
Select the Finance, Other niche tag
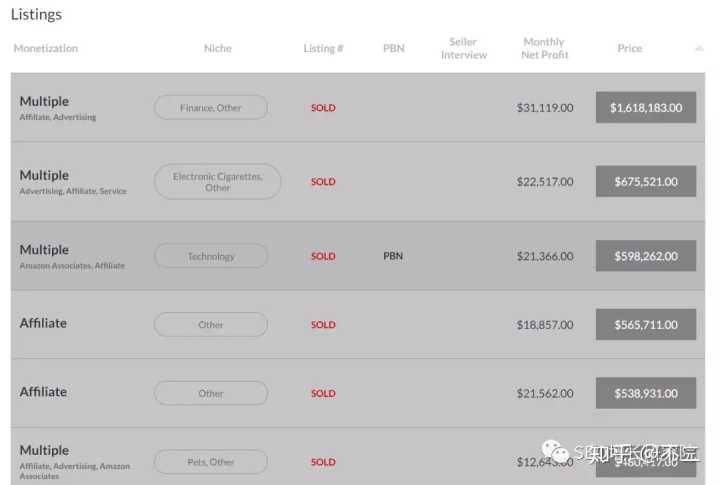pyautogui.click(x=211, y=107)
